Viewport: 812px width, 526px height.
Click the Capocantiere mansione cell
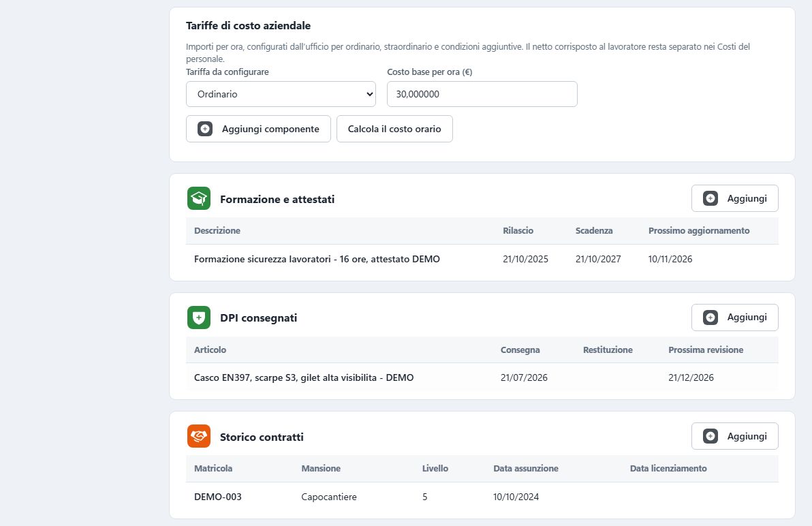coord(329,497)
